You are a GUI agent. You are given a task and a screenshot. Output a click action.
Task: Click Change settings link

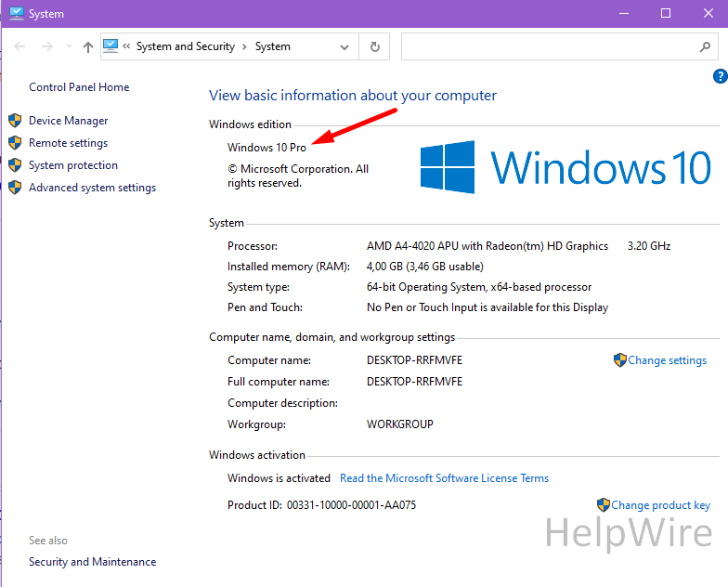667,360
